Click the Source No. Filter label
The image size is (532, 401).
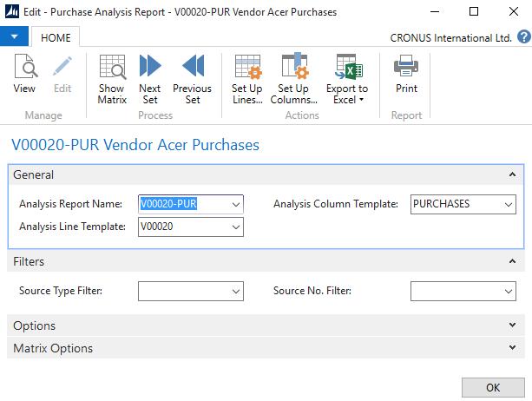(312, 291)
